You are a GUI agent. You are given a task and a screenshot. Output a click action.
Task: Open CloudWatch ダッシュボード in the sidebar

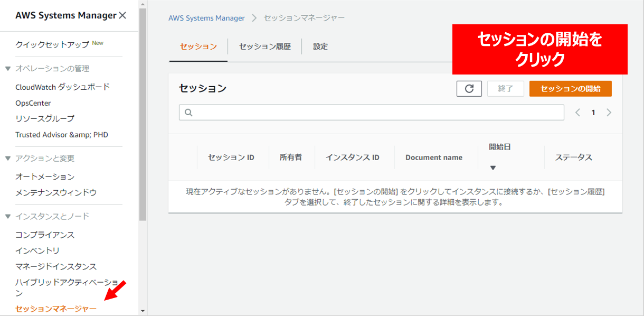point(62,87)
